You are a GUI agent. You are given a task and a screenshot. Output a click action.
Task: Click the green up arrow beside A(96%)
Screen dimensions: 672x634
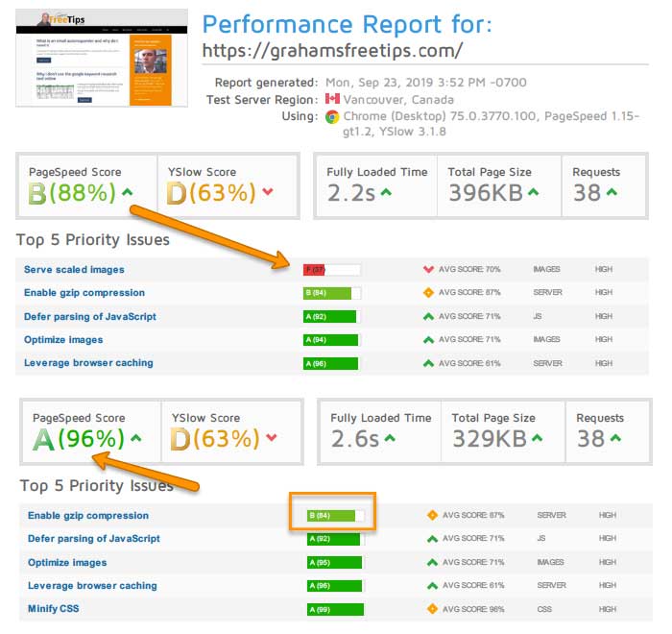(136, 438)
